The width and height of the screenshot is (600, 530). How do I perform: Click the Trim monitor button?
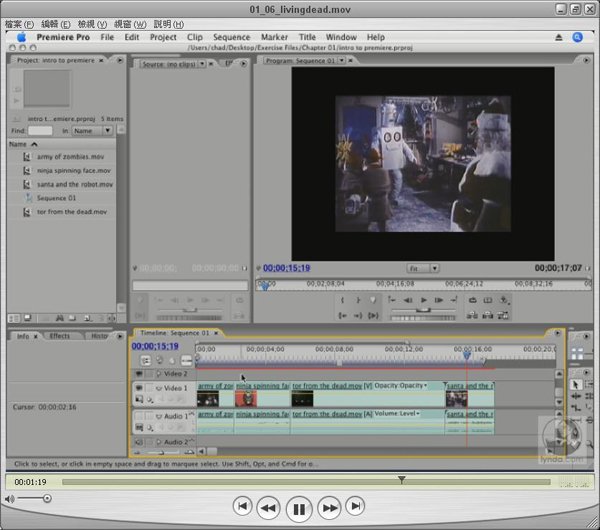point(503,315)
